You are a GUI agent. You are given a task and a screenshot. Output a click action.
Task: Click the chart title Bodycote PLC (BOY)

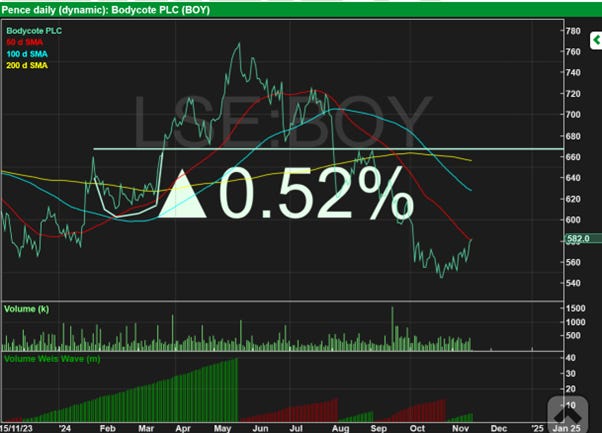click(160, 10)
